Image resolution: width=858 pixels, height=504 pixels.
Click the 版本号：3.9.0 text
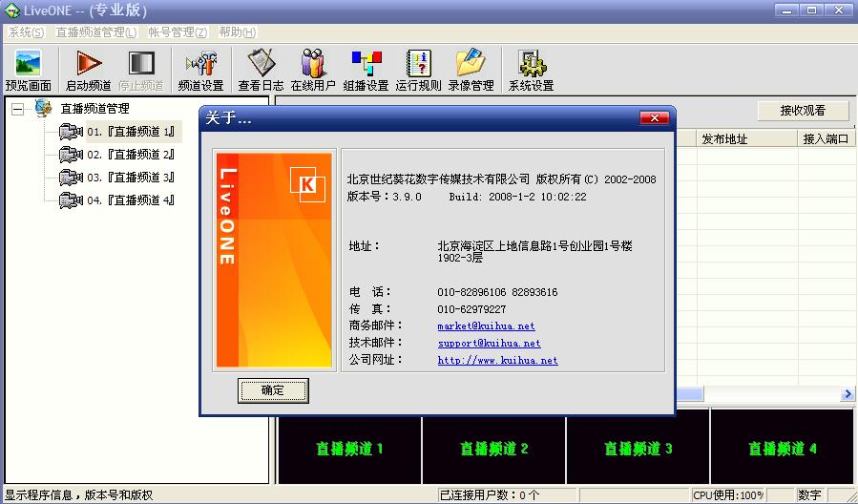[x=384, y=197]
